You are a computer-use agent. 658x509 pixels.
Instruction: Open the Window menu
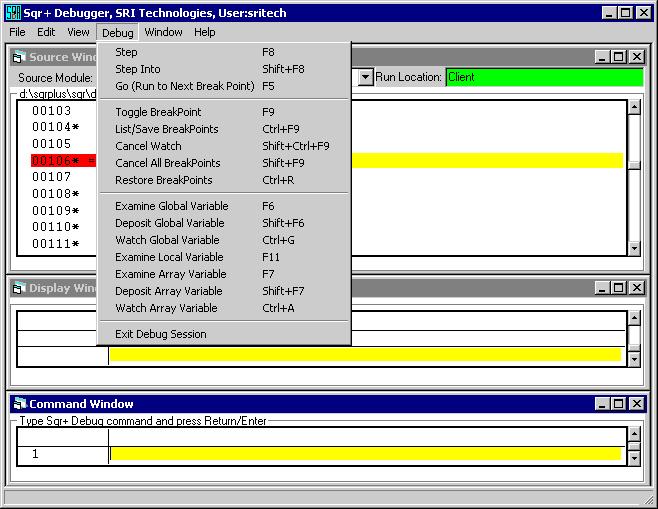click(163, 32)
